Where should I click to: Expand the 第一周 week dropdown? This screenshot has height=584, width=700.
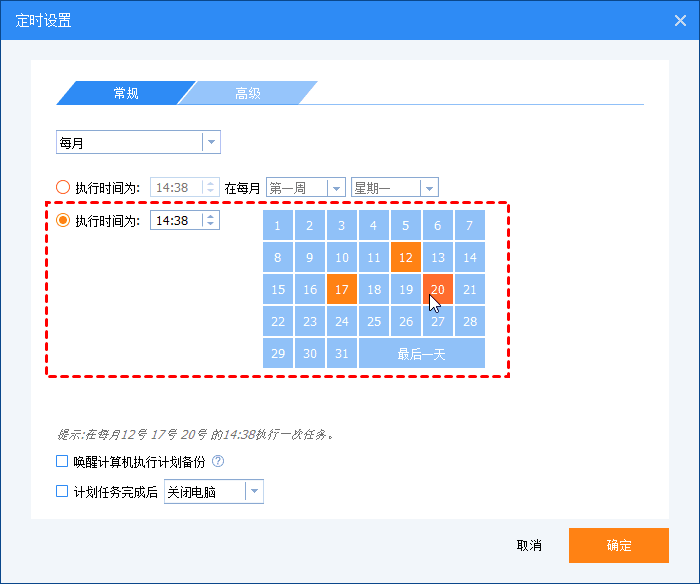(x=335, y=187)
